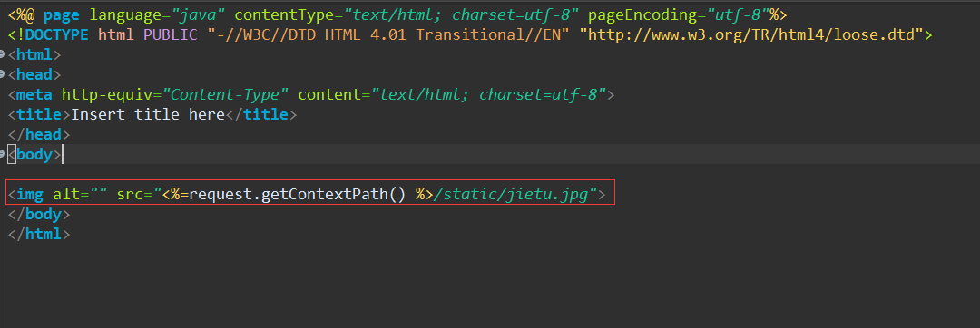
Task: Click the loose.dtd URL string in the doctype
Action: pyautogui.click(x=751, y=35)
